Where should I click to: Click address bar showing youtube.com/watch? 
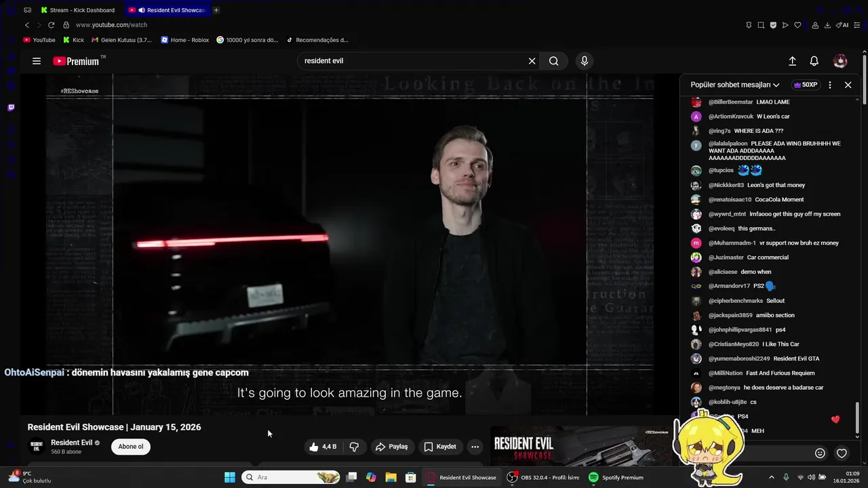tap(111, 25)
